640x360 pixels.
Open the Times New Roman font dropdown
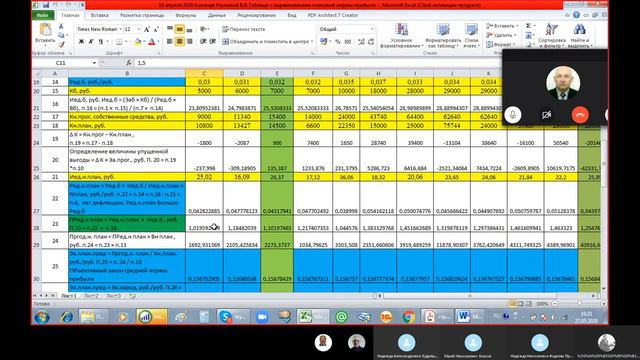120,29
